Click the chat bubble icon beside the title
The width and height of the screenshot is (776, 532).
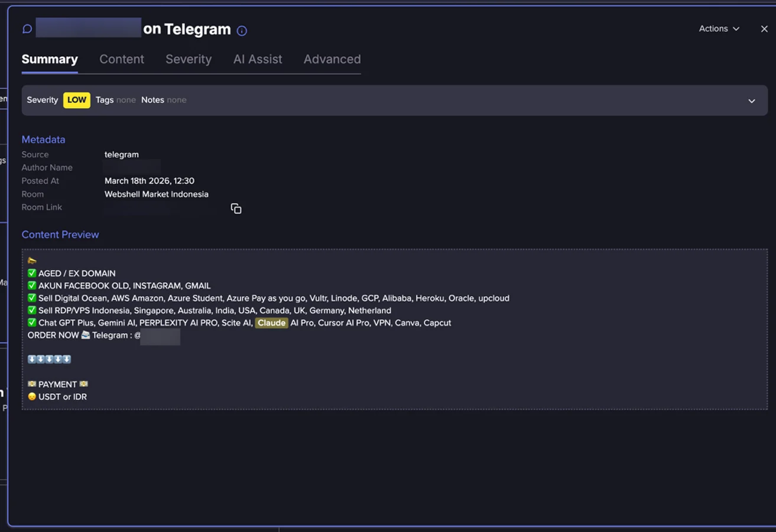[27, 29]
